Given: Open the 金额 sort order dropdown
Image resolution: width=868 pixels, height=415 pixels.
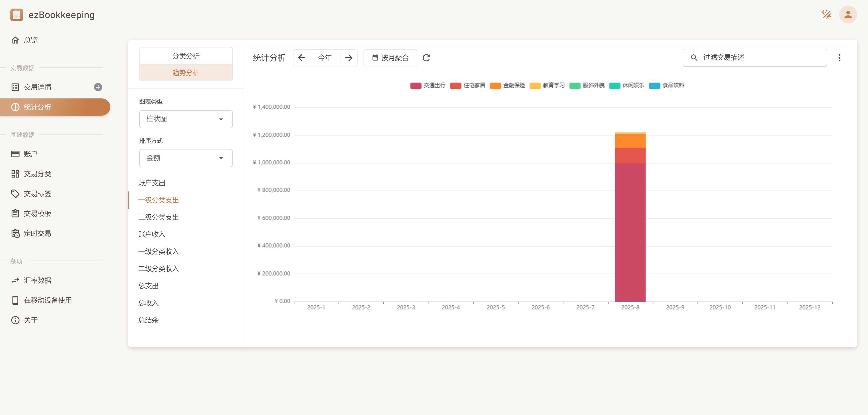Looking at the screenshot, I should 186,158.
